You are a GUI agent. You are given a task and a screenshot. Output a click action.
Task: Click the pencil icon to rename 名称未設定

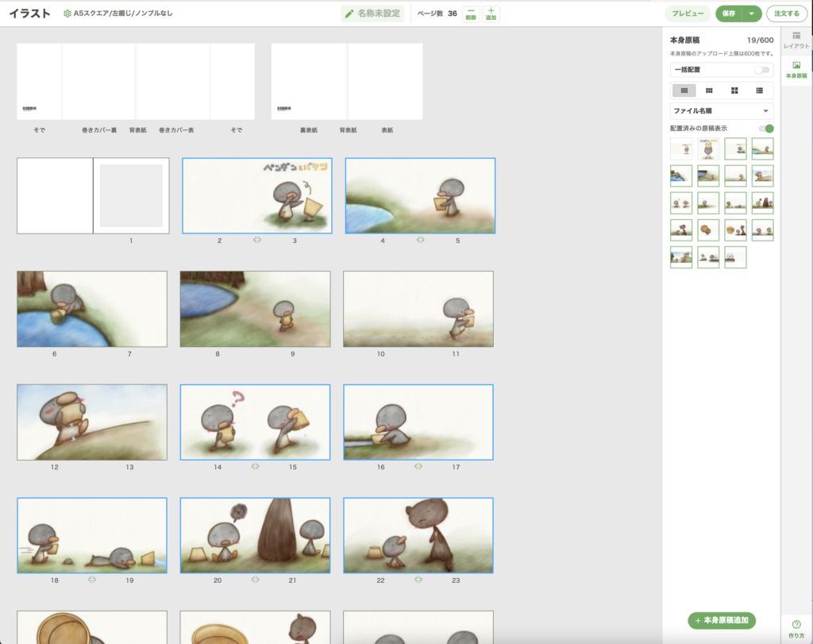point(349,13)
